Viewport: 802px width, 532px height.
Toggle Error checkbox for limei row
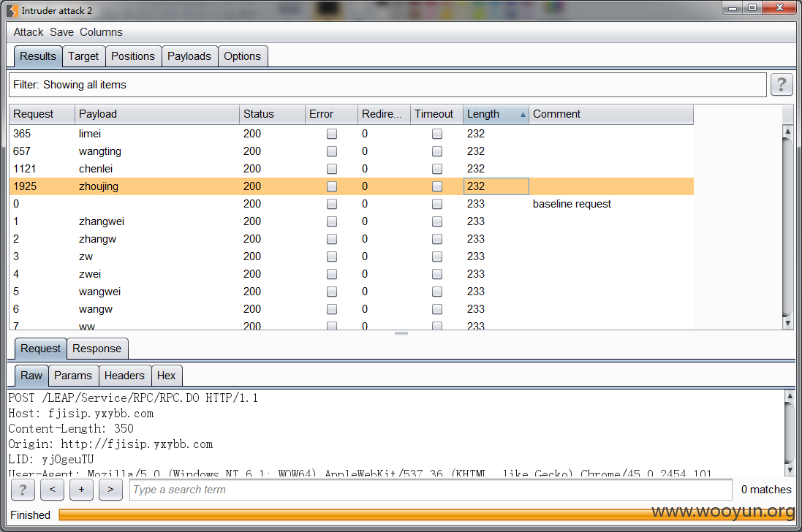coord(332,134)
